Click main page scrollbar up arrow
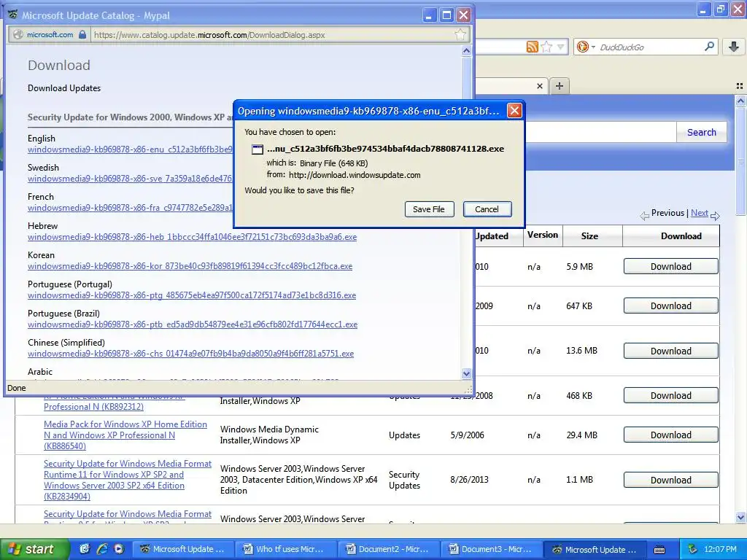 click(740, 101)
